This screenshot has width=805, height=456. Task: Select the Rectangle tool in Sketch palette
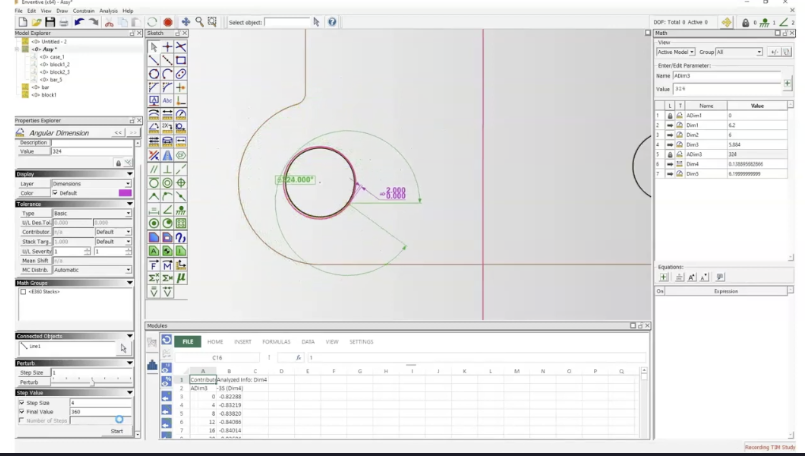click(181, 61)
